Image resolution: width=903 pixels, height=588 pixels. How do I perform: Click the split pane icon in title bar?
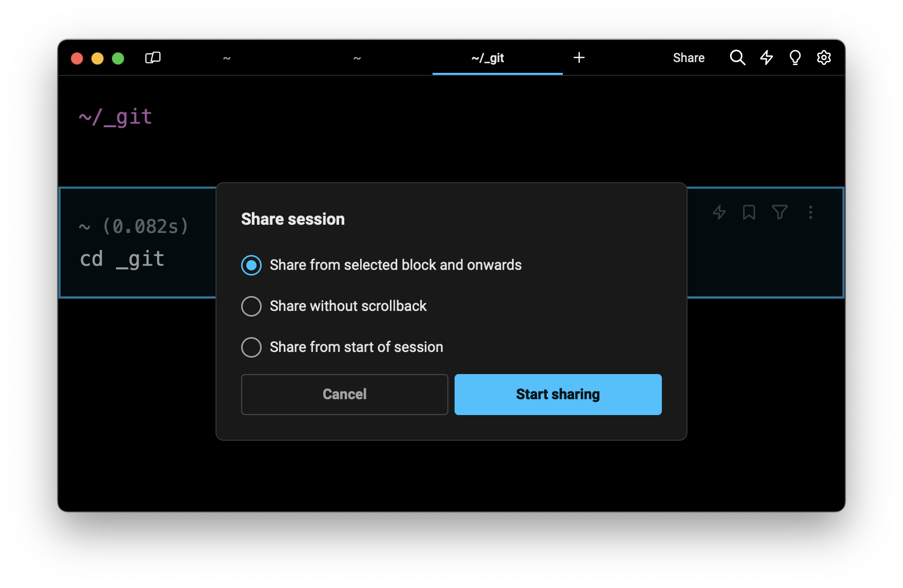coord(153,58)
